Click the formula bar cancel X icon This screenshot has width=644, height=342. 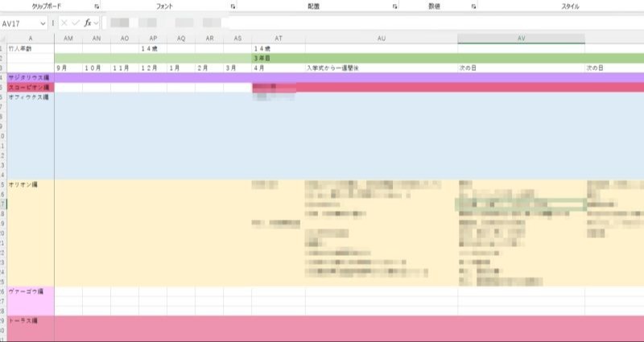(x=64, y=23)
